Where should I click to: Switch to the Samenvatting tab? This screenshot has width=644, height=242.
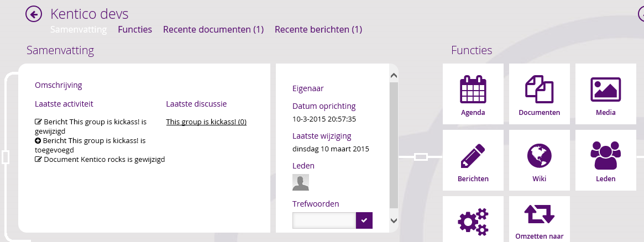(78, 29)
